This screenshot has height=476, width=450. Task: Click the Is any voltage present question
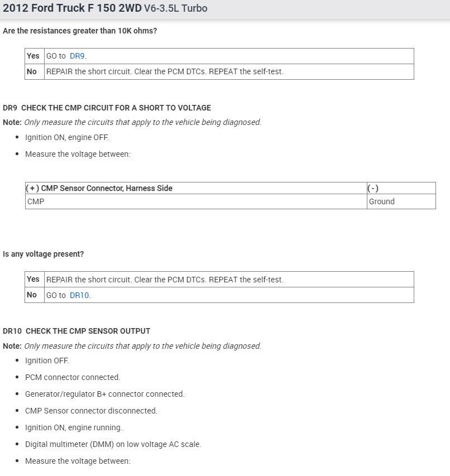click(x=43, y=254)
